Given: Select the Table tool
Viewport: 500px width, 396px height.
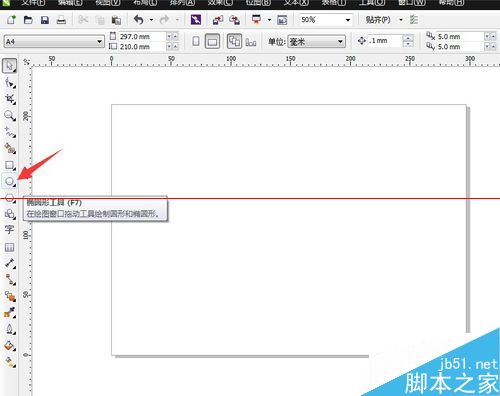Looking at the screenshot, I should tap(10, 247).
